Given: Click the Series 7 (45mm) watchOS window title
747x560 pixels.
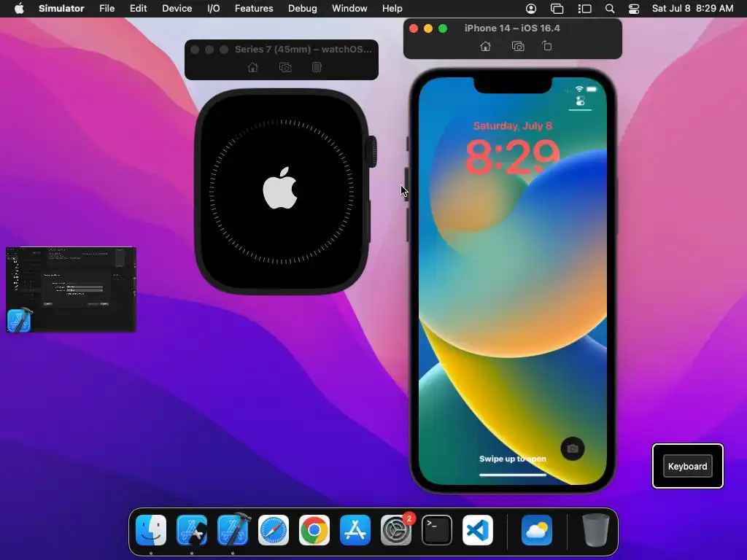Looking at the screenshot, I should [x=303, y=49].
